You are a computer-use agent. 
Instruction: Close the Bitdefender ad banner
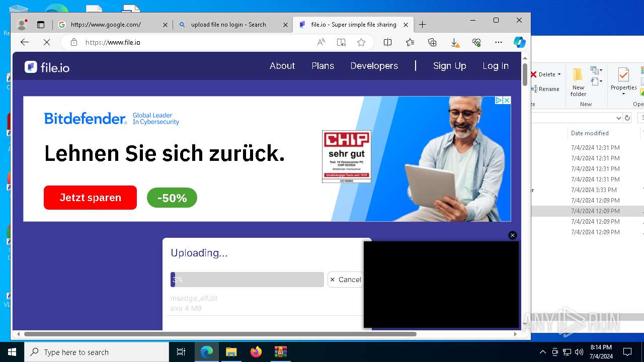507,101
